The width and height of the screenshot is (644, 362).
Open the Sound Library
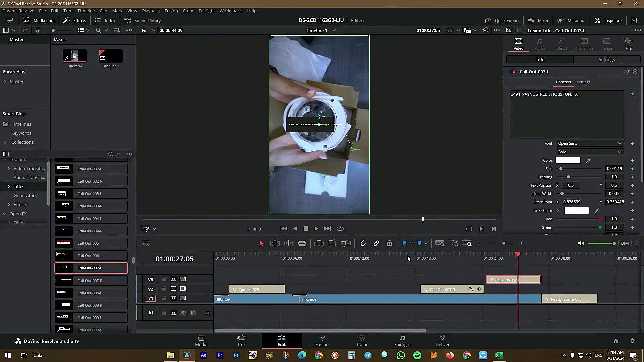pos(142,21)
